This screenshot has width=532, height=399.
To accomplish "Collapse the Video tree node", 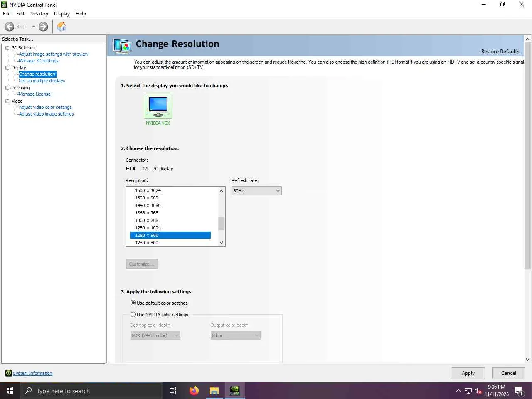I will [7, 101].
